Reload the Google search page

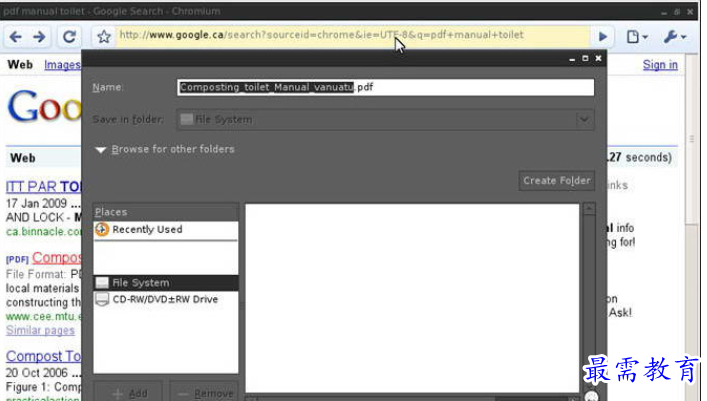[69, 37]
